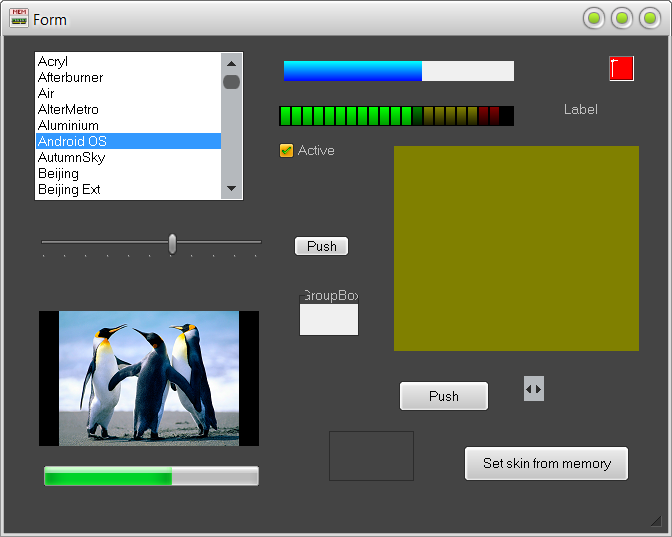Click the left-right arrows spinner control
Image resolution: width=672 pixels, height=537 pixels.
tap(534, 389)
